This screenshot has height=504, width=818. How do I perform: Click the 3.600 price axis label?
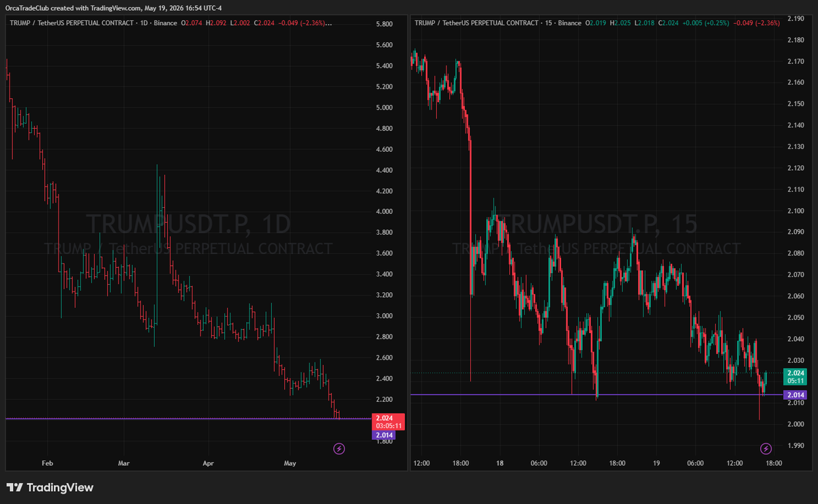pos(384,253)
